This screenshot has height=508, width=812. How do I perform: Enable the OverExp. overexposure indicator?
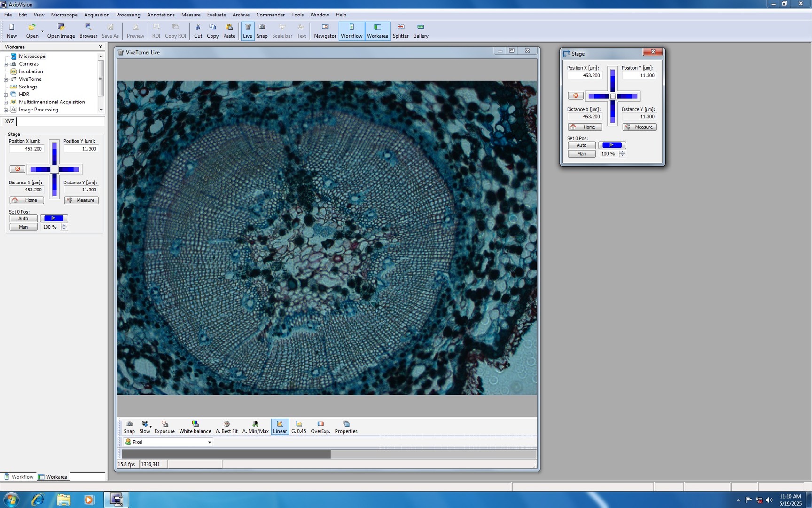(x=320, y=427)
